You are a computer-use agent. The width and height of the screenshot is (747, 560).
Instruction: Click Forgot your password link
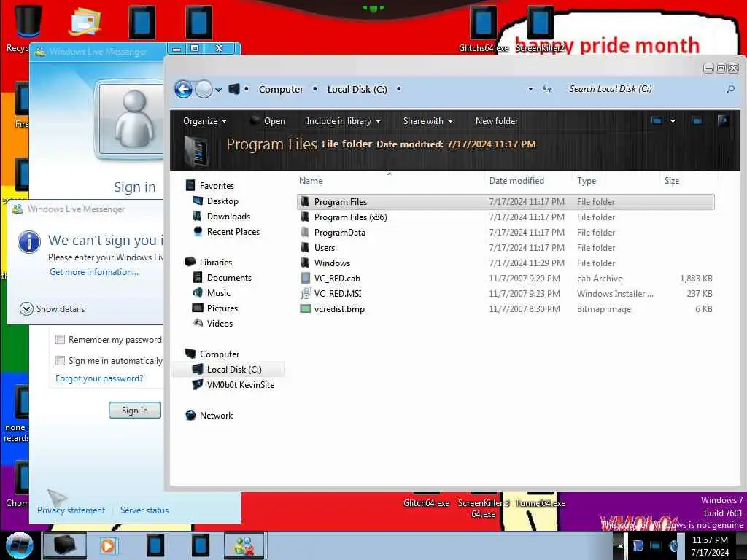click(99, 378)
